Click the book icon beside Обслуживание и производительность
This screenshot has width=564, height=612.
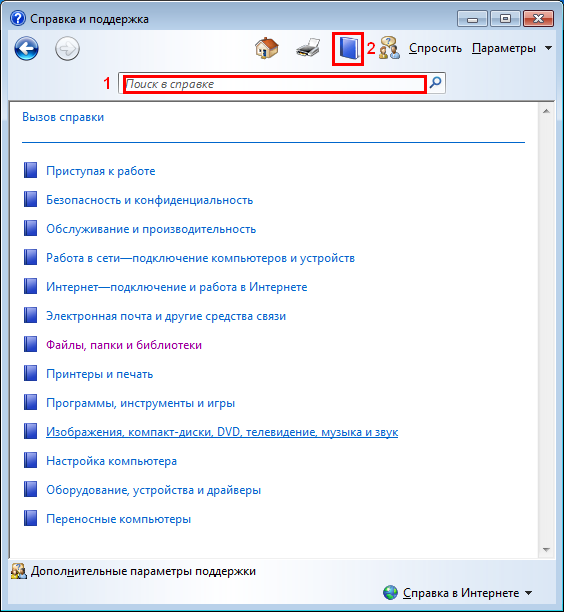point(30,228)
